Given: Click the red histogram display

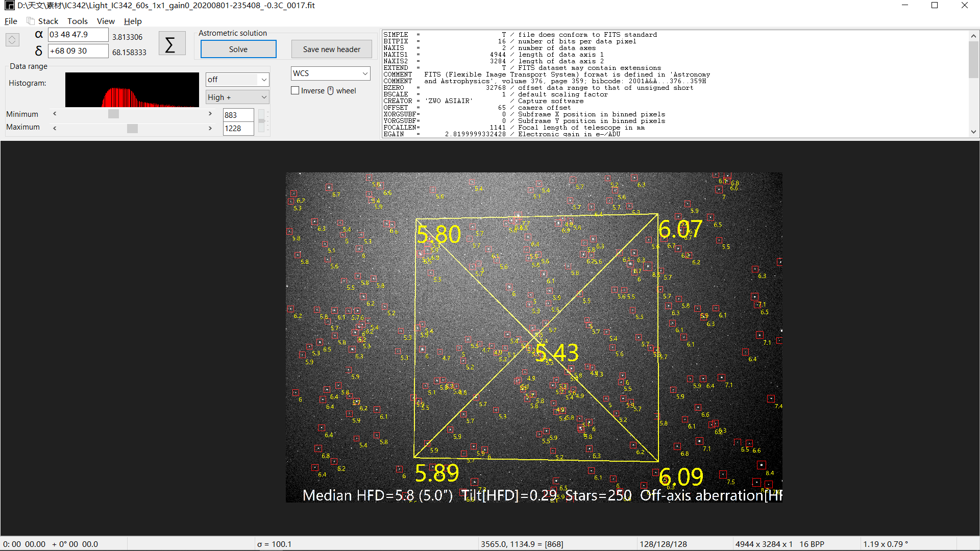Looking at the screenshot, I should point(132,90).
